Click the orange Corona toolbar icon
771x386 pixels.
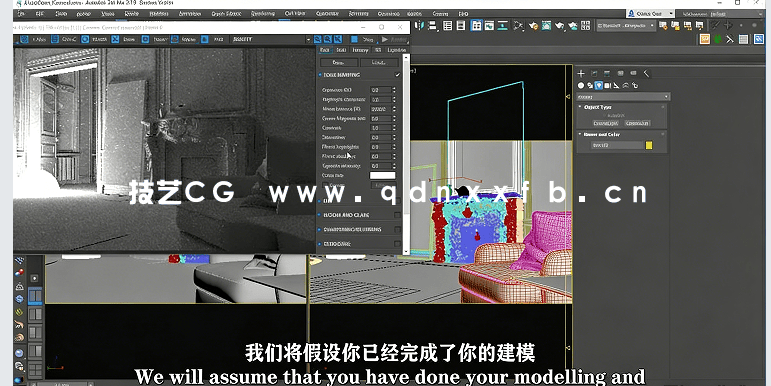tap(705, 39)
